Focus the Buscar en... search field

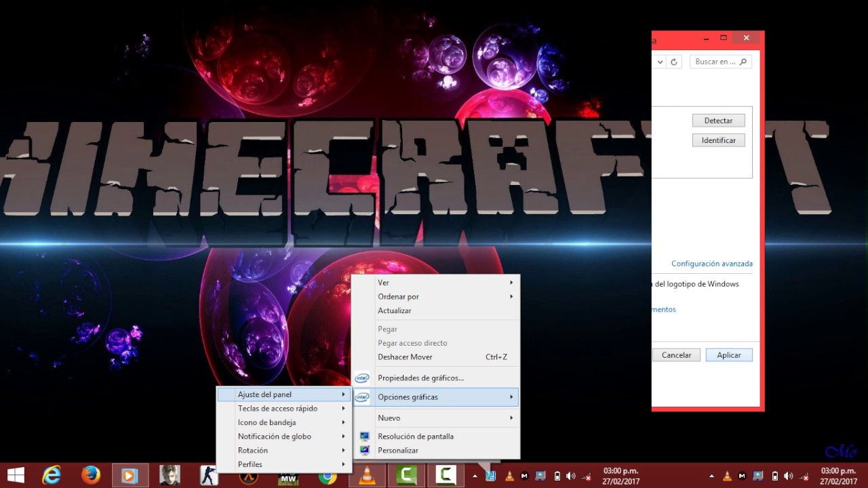coord(720,62)
